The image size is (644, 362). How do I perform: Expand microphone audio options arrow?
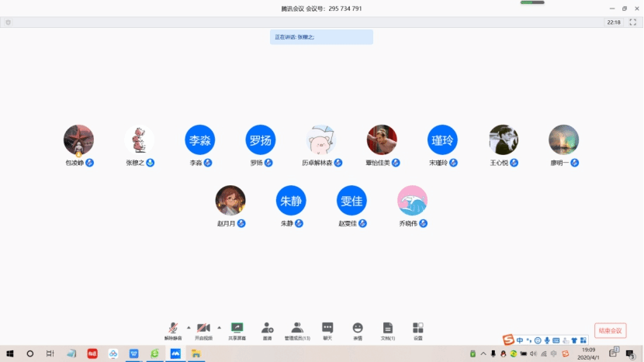click(187, 327)
